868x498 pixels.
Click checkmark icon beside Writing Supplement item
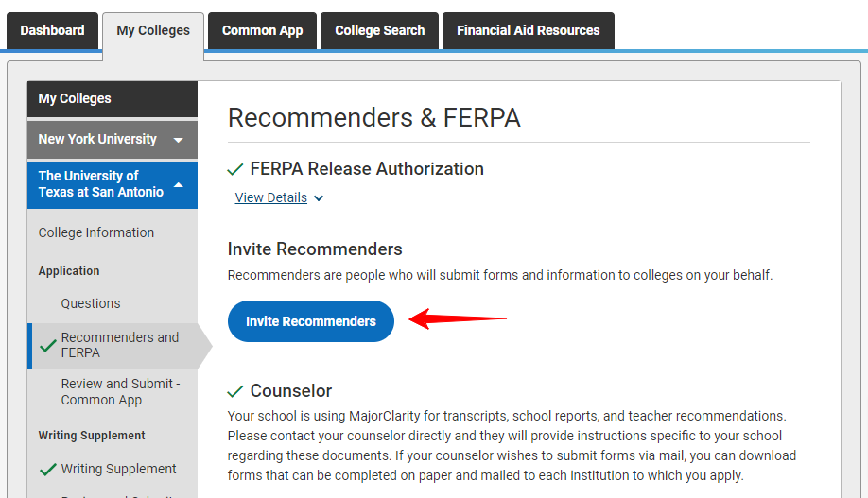[48, 470]
